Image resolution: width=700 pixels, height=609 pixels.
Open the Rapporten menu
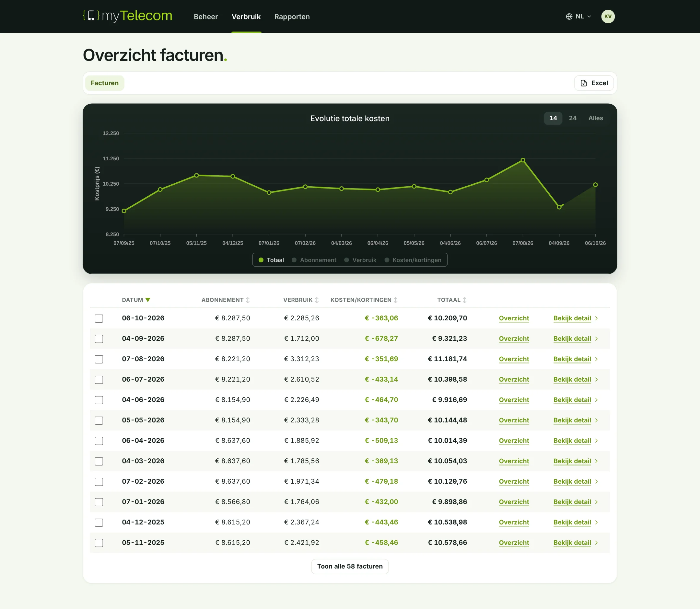pos(292,17)
